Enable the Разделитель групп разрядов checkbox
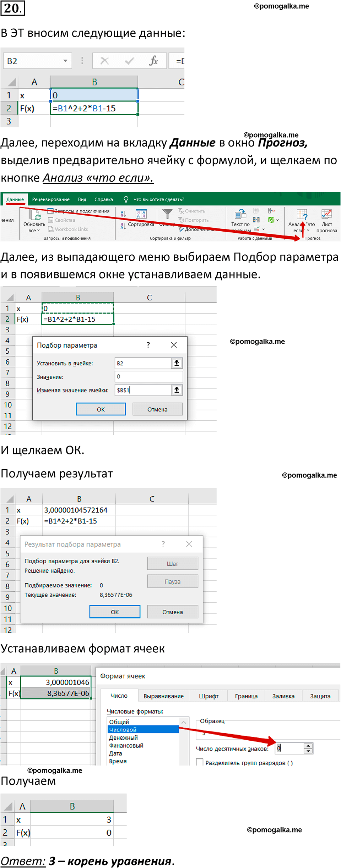Screen dimensions: 341x868 200,762
